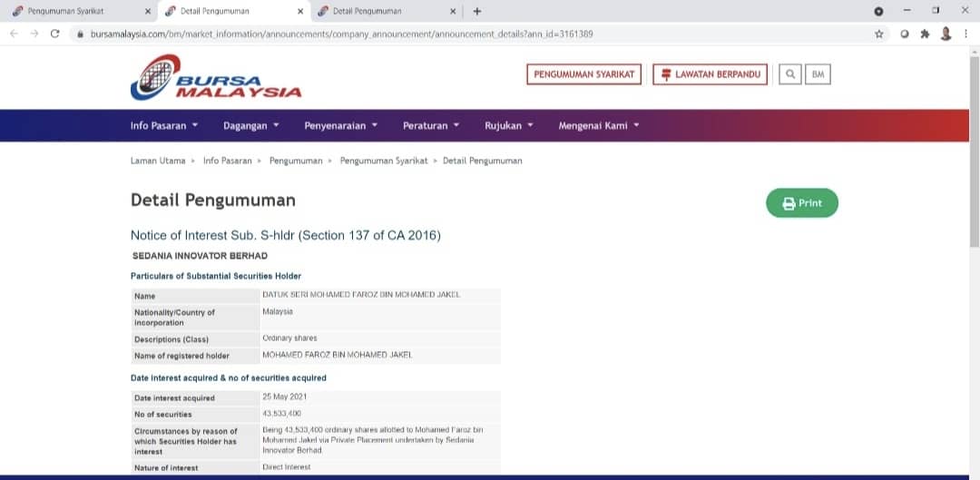Click the dark circle icon beside minimize button
Screen dimensions: 980x480
878,11
